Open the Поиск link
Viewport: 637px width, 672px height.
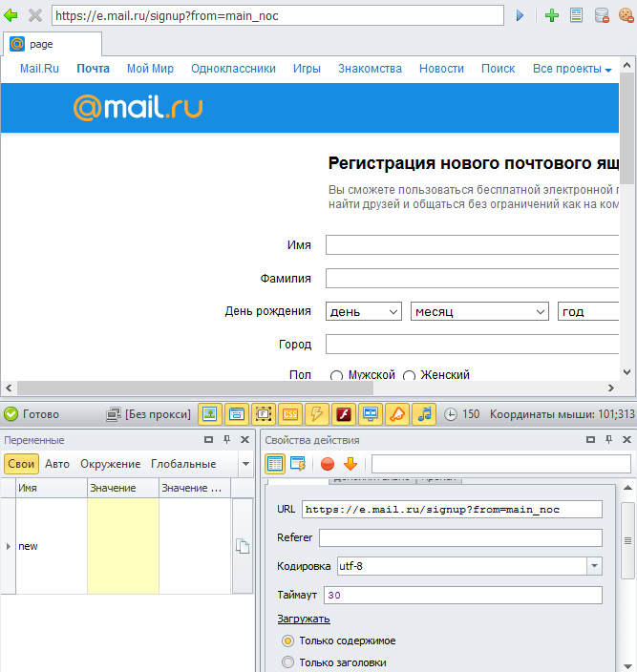(499, 69)
